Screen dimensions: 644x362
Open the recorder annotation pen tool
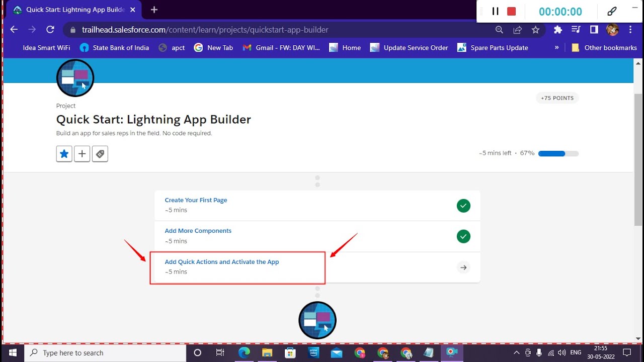coord(612,12)
